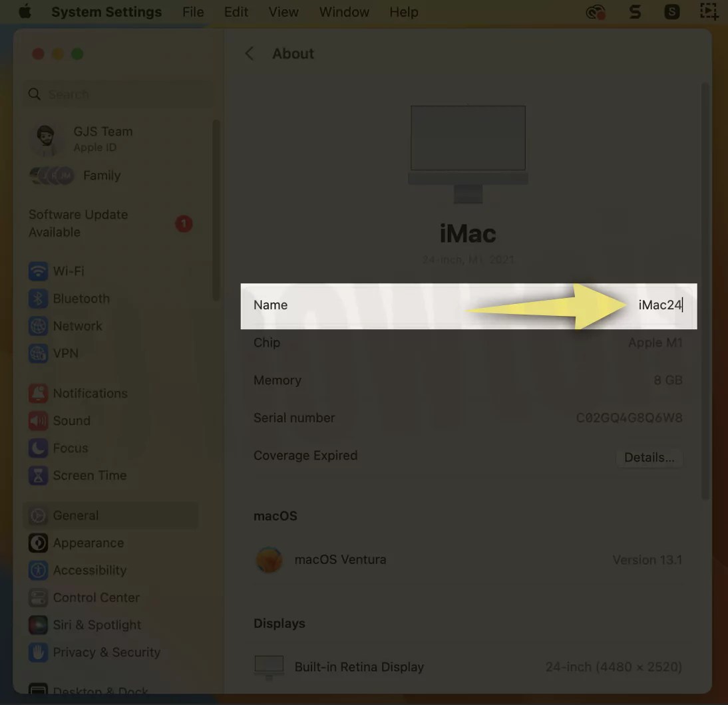Click Software Update Available

tap(78, 223)
